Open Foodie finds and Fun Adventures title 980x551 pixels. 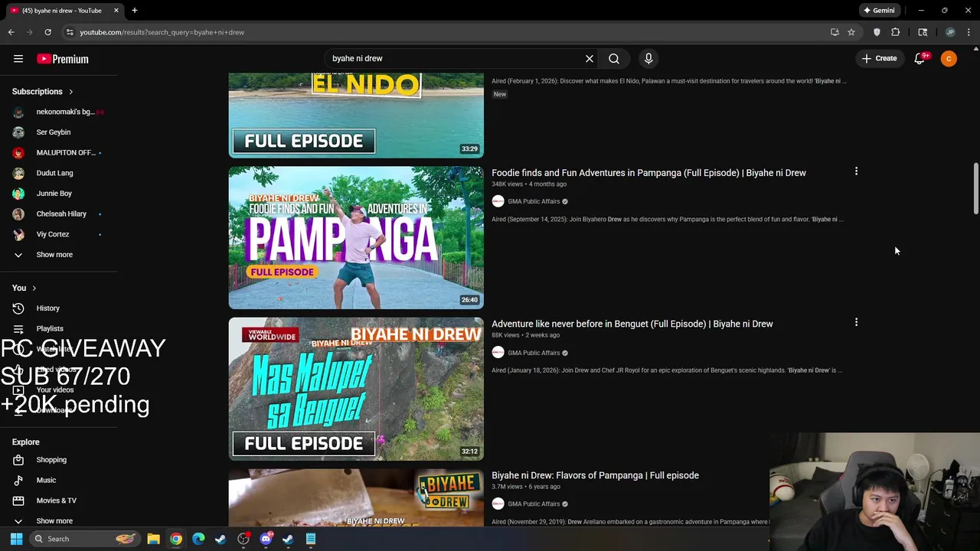(648, 173)
